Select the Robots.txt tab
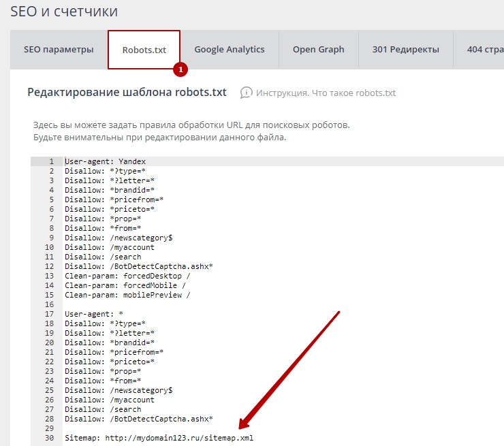Viewport: 504px width, 446px height. coord(144,50)
